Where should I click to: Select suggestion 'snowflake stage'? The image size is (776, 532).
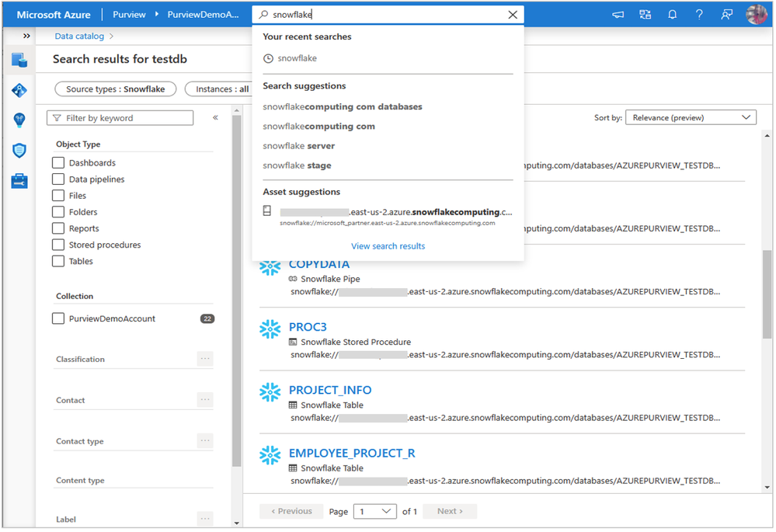tap(297, 165)
